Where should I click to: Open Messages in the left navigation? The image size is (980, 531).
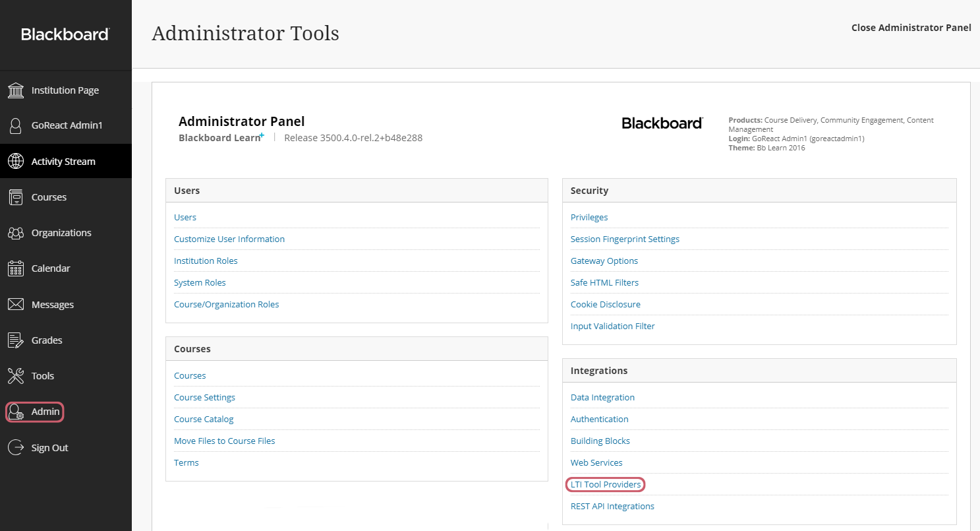pos(53,305)
